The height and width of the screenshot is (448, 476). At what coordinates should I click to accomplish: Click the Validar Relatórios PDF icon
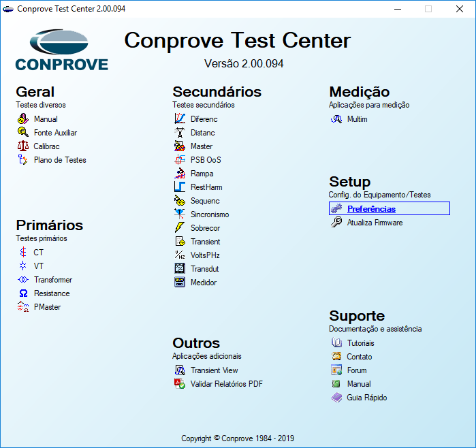[x=180, y=383]
